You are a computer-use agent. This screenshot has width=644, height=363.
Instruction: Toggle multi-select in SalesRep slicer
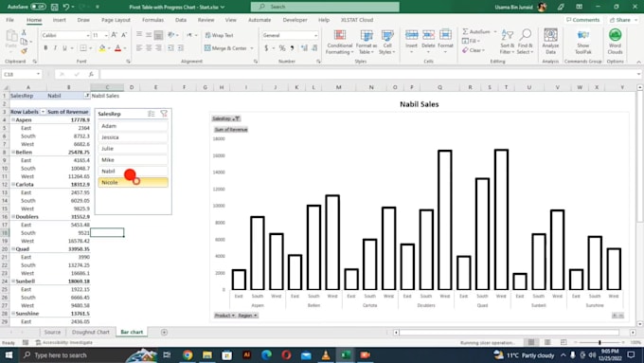tap(152, 114)
